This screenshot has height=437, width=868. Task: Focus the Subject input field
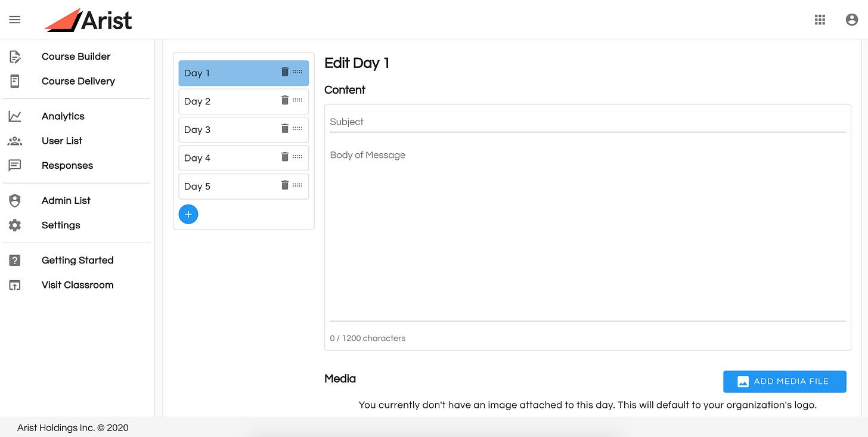click(588, 122)
